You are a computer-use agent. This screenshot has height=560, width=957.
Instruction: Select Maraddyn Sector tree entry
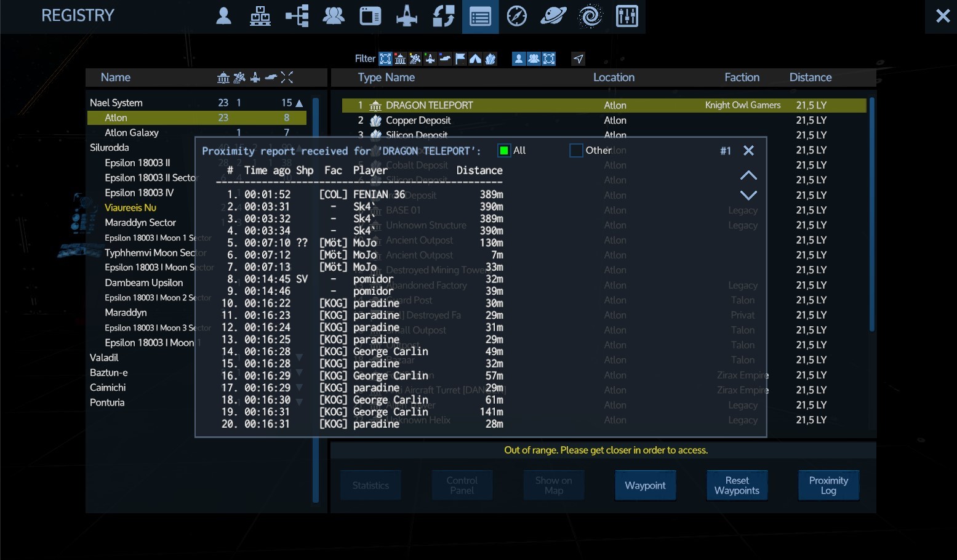pos(140,222)
